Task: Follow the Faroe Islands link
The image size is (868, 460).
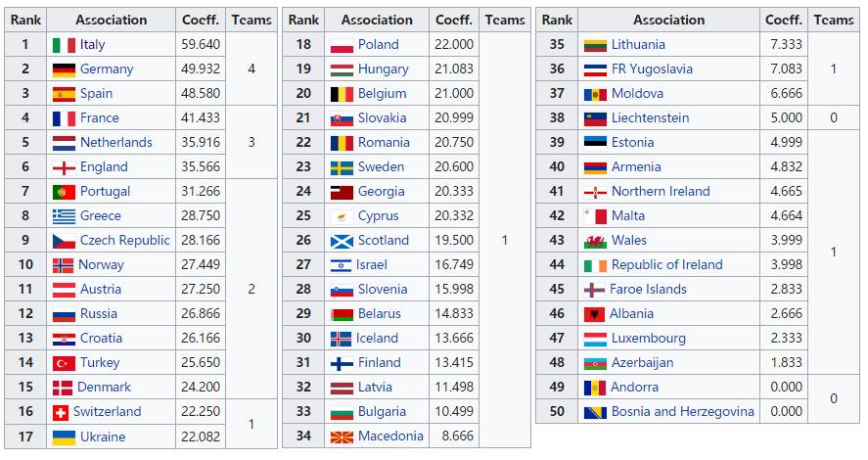Action: coord(648,290)
